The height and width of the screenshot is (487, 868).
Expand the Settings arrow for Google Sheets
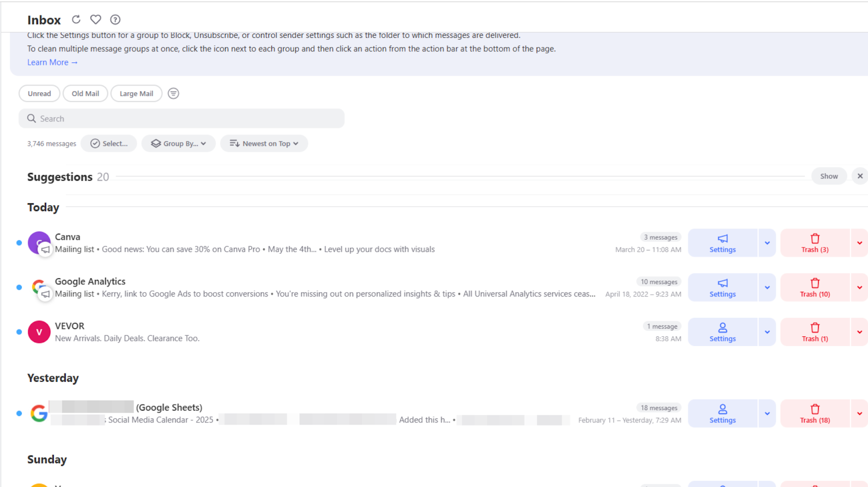[x=767, y=413]
